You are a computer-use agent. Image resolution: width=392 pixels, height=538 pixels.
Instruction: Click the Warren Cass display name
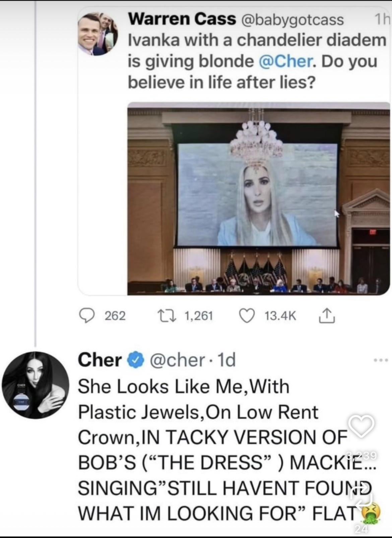point(182,19)
